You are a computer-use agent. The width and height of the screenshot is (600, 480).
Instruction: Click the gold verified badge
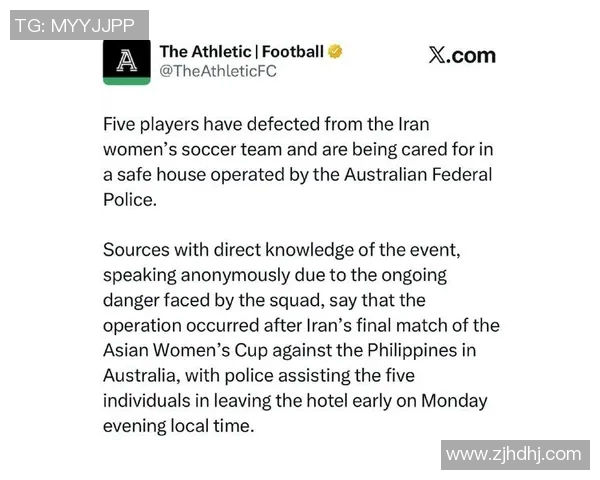point(336,51)
